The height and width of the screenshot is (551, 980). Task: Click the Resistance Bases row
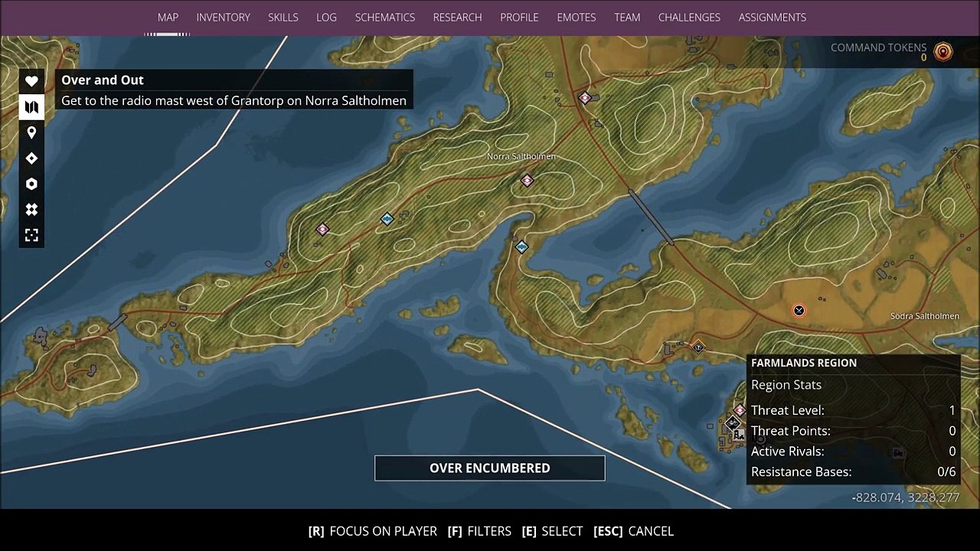(854, 472)
